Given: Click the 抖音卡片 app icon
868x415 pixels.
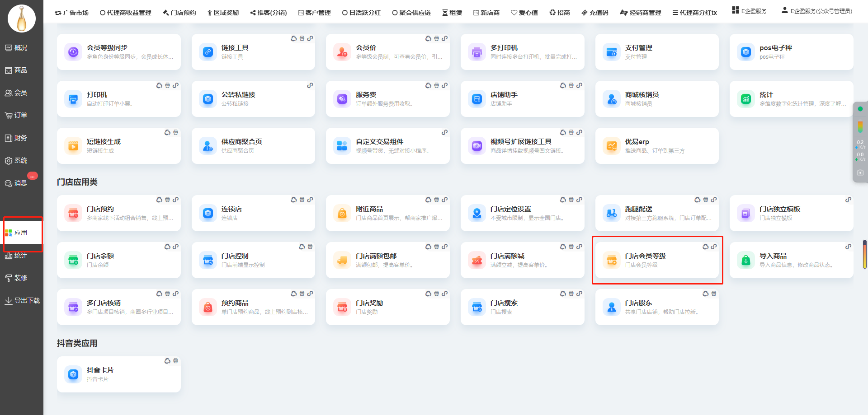Looking at the screenshot, I should [x=73, y=374].
